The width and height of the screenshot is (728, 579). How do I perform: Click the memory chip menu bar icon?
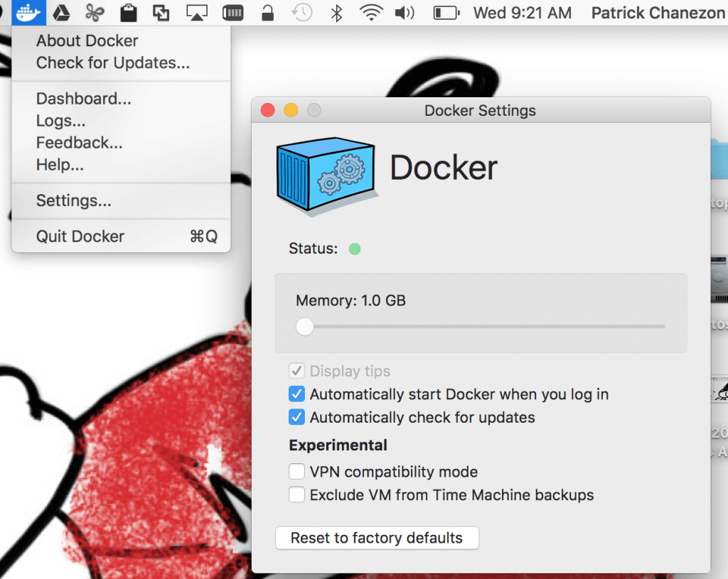(232, 13)
